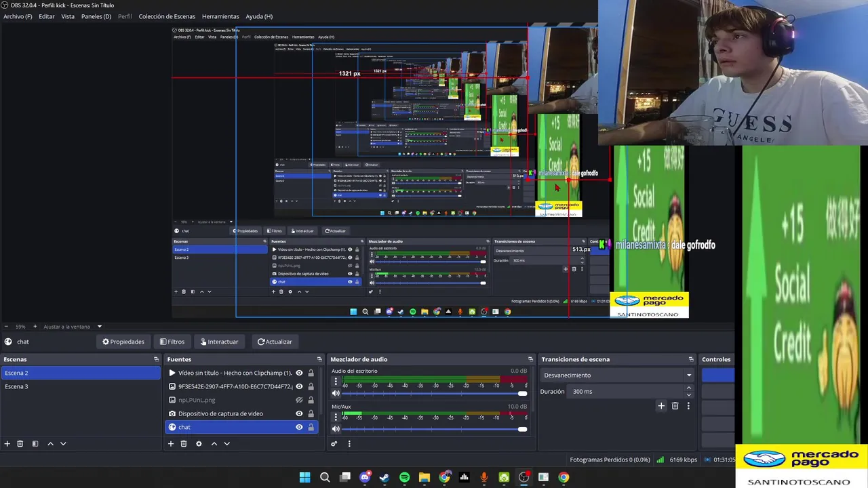868x488 pixels.
Task: Open advanced audio properties gears in the mixer
Action: [x=334, y=444]
